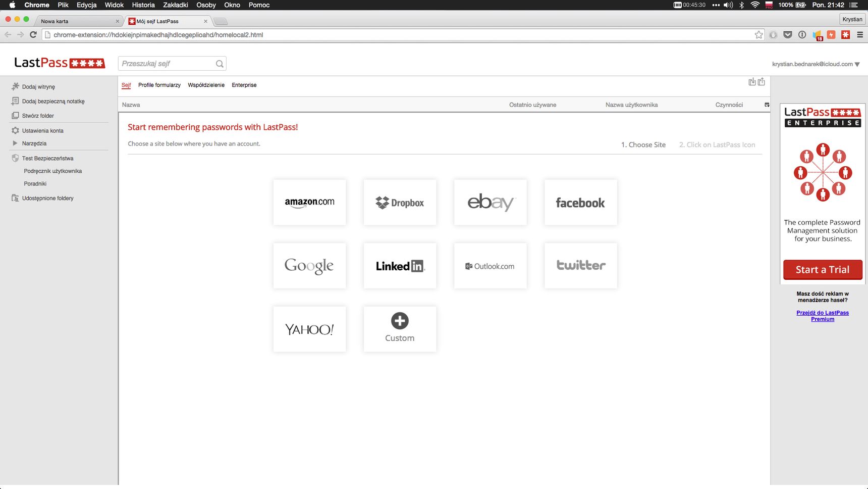Choose the Outlook.com site tile
868x489 pixels.
click(x=490, y=266)
